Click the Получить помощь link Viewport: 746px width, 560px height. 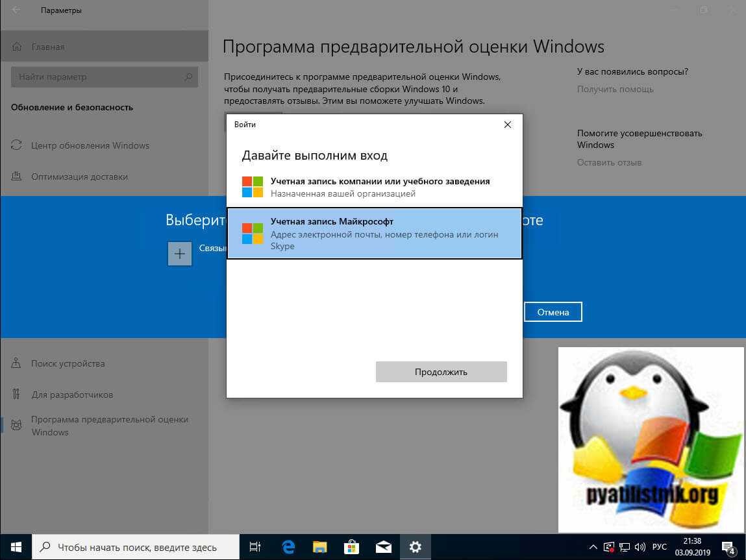615,89
